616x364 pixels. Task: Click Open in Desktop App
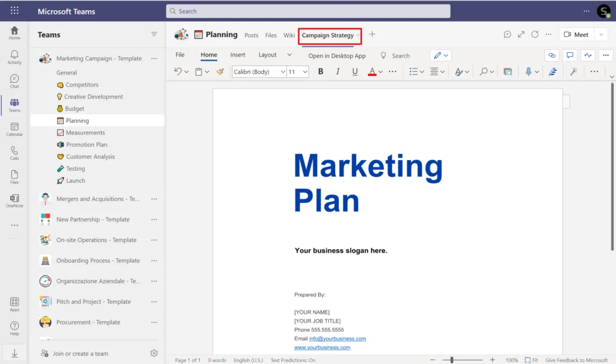pos(337,55)
